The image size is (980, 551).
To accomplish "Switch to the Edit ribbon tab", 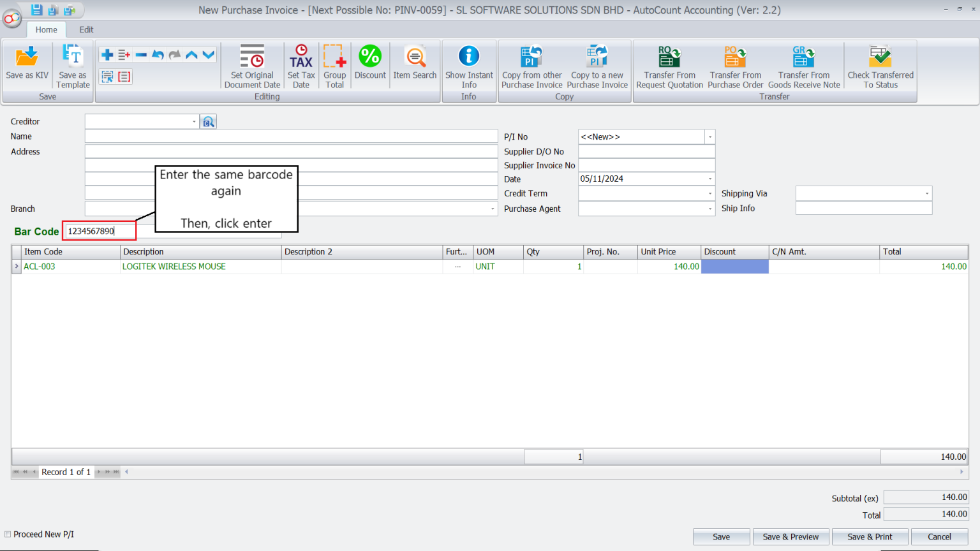I will 85,29.
